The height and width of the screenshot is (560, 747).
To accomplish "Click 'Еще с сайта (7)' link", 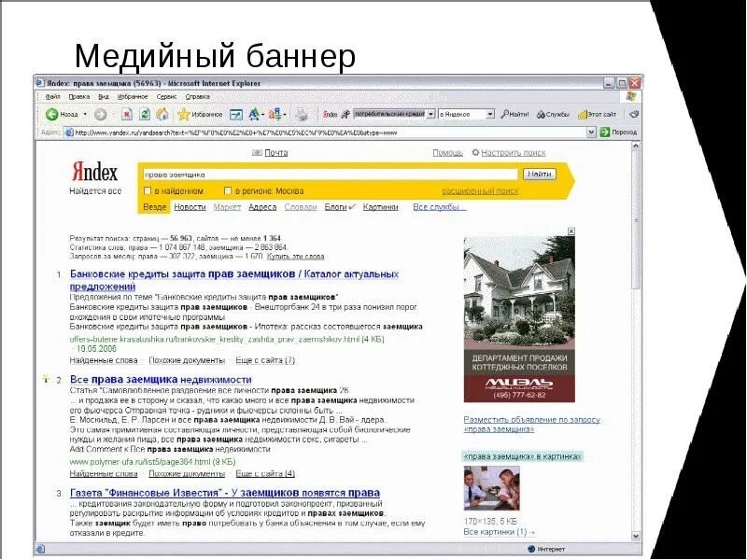I will coord(265,360).
